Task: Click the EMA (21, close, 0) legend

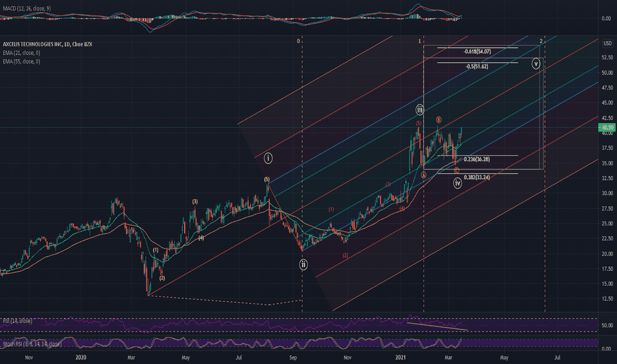Action: [x=22, y=53]
